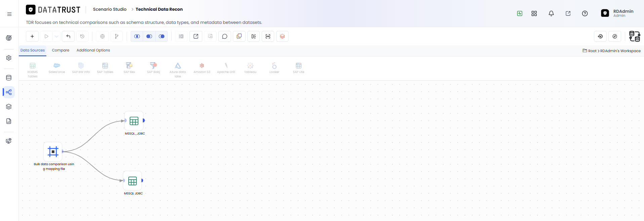The width and height of the screenshot is (644, 221).
Task: Open the apps grid icon
Action: tap(534, 13)
